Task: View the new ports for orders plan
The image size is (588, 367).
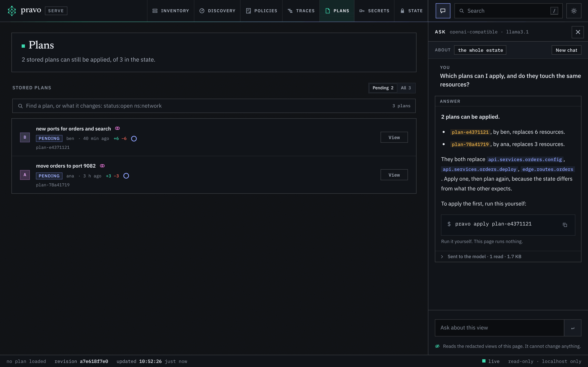Action: coord(394,137)
